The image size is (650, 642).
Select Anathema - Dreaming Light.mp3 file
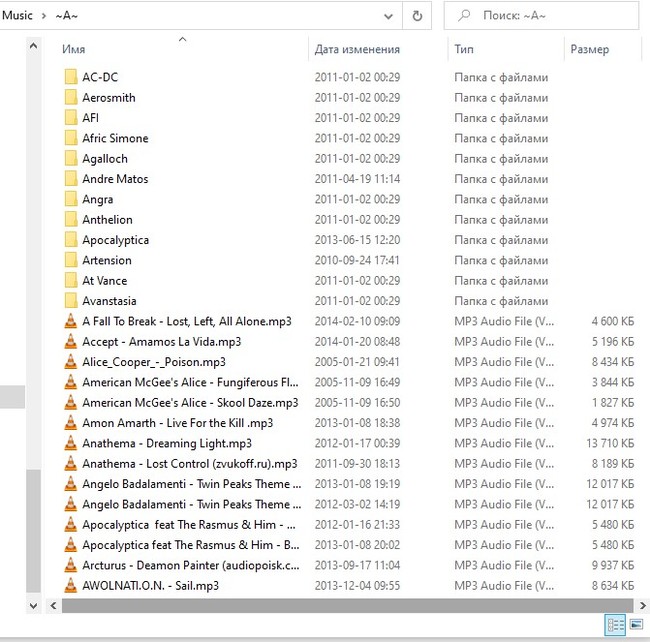coord(167,443)
